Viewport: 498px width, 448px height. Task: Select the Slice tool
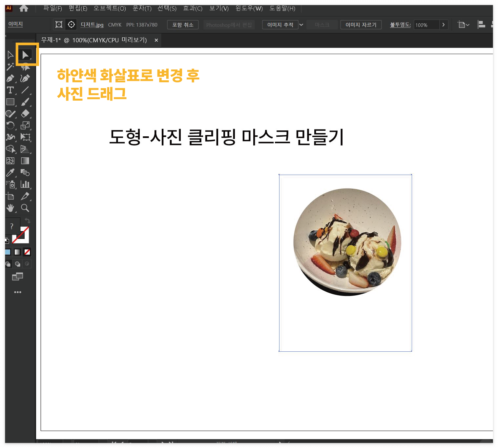25,196
